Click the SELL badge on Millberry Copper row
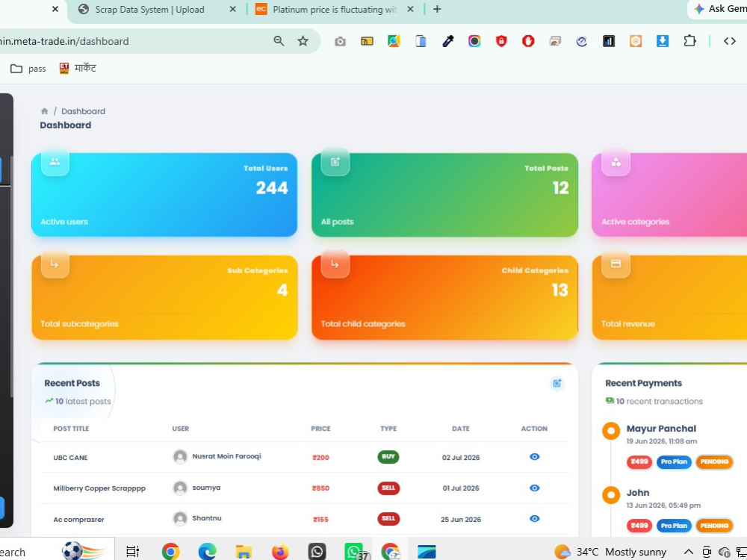Screen dimensions: 747x560 click(388, 488)
